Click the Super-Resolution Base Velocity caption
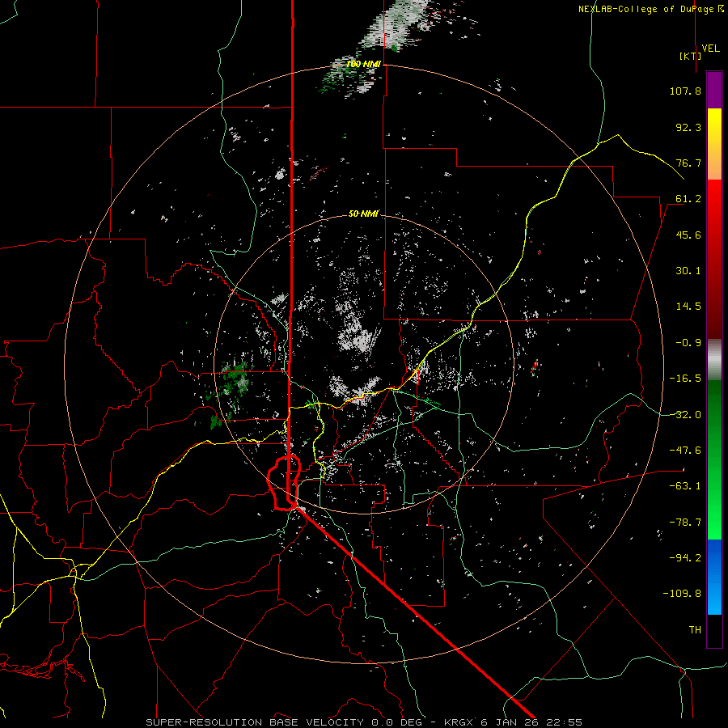Image resolution: width=728 pixels, height=728 pixels. (x=363, y=722)
